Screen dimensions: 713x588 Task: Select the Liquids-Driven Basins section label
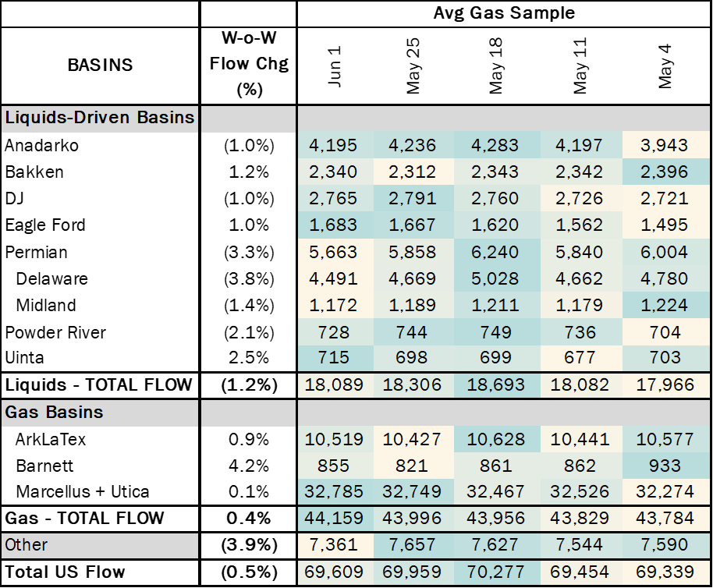pos(100,118)
